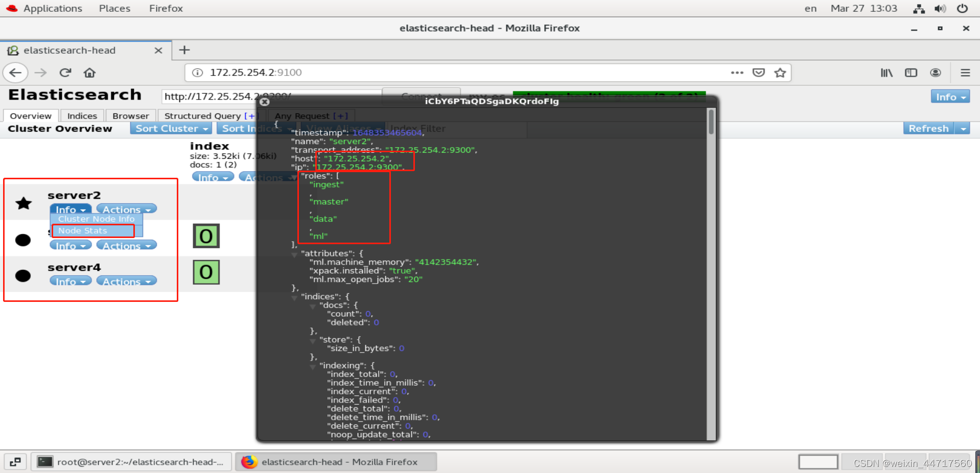Reload the page with the refresh icon
This screenshot has height=473, width=980.
point(65,73)
